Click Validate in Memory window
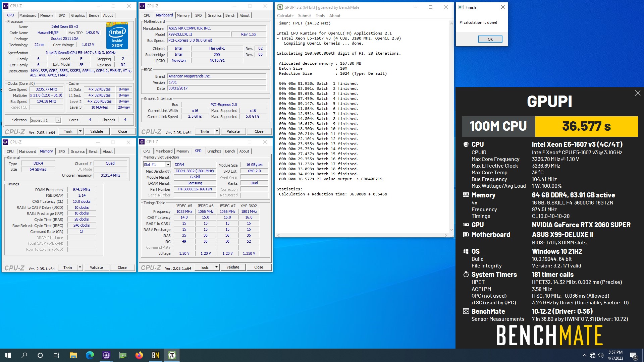Image resolution: width=644 pixels, height=362 pixels. pyautogui.click(x=96, y=267)
